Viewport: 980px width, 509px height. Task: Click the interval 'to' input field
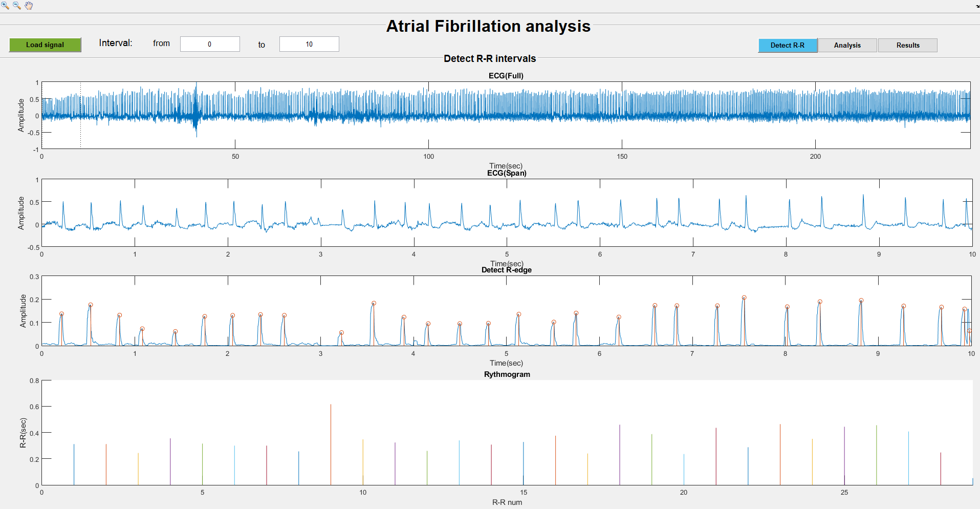(309, 44)
